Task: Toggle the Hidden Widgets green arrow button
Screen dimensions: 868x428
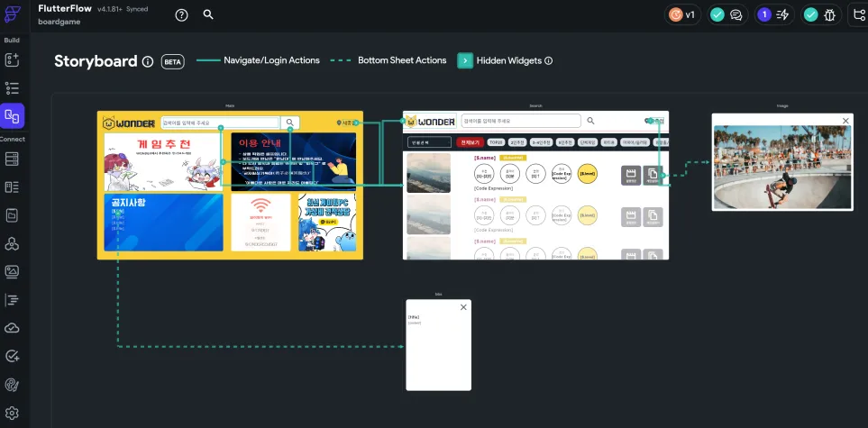Action: [464, 61]
